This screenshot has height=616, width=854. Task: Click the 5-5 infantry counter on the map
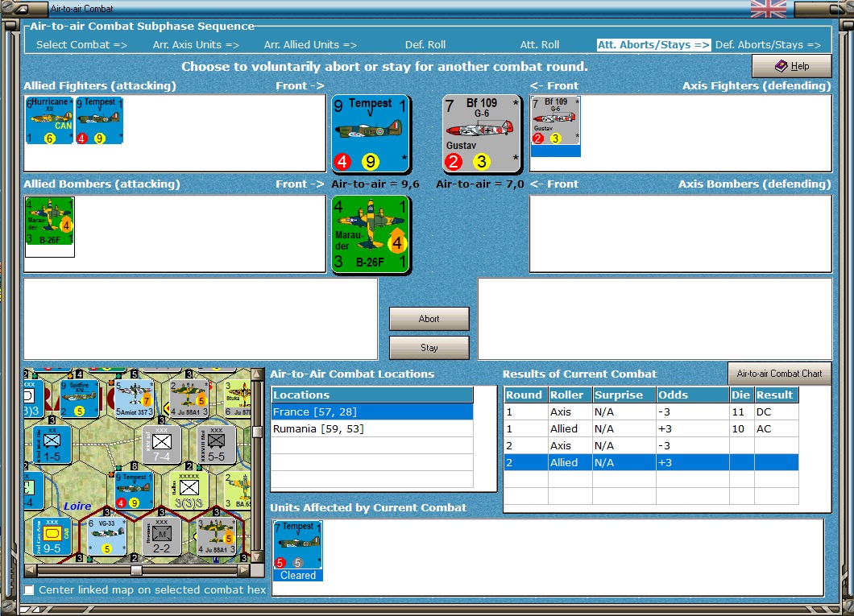(216, 445)
